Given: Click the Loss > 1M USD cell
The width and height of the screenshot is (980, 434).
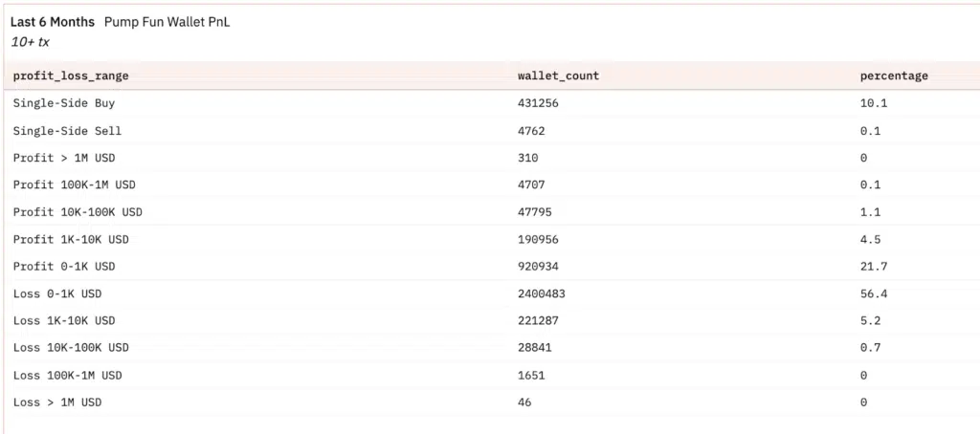Looking at the screenshot, I should point(56,402).
